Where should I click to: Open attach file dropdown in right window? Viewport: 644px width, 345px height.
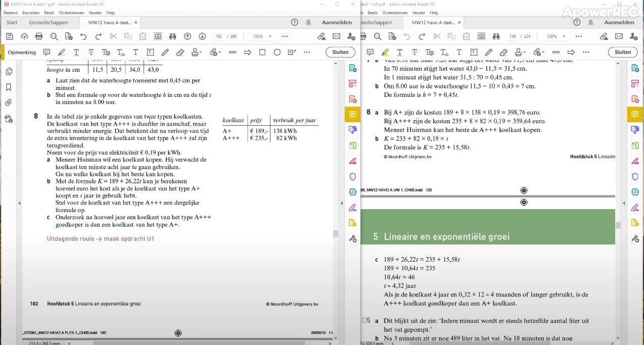pyautogui.click(x=539, y=52)
